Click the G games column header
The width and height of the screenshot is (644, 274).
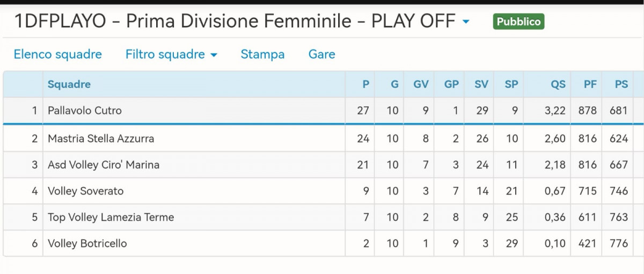click(394, 84)
